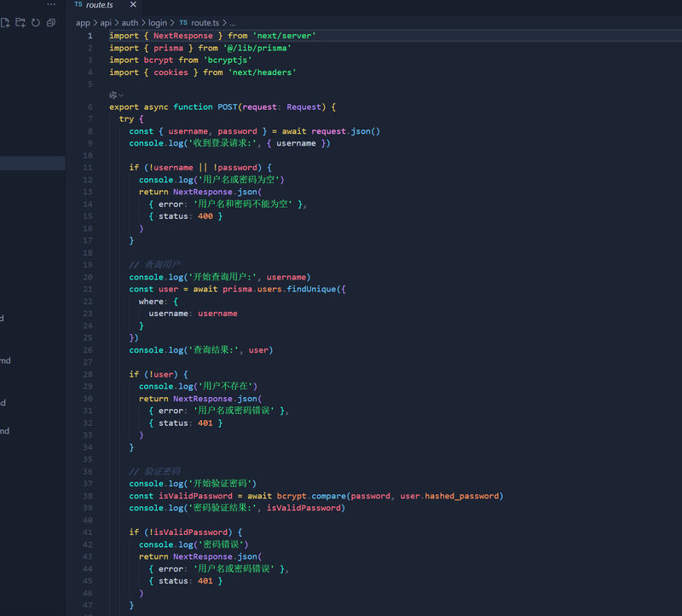The width and height of the screenshot is (682, 616).
Task: Open the trailing '...' breadcrumb symbol list
Action: click(233, 23)
